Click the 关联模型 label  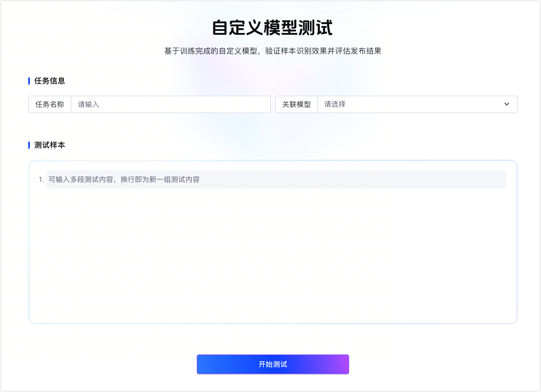pos(296,104)
